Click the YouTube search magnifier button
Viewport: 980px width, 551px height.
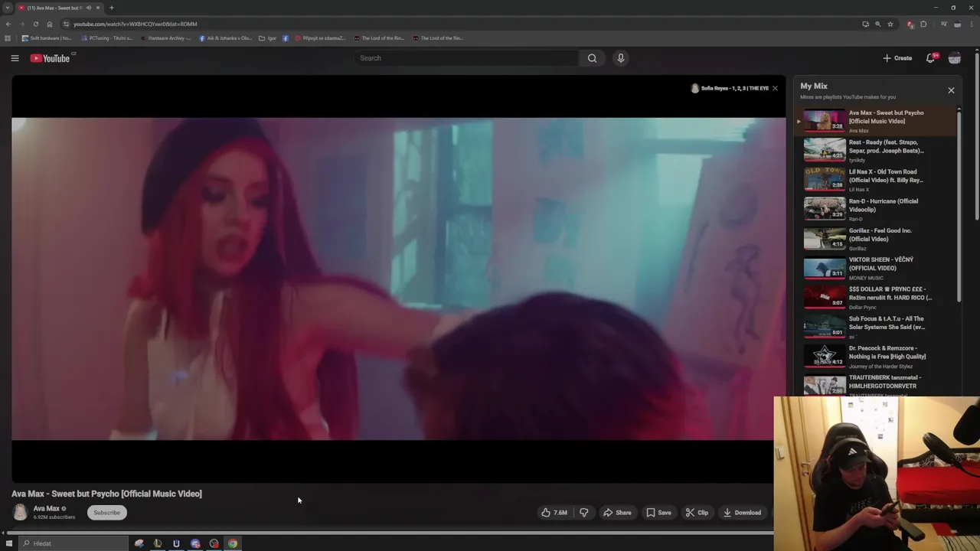[592, 58]
